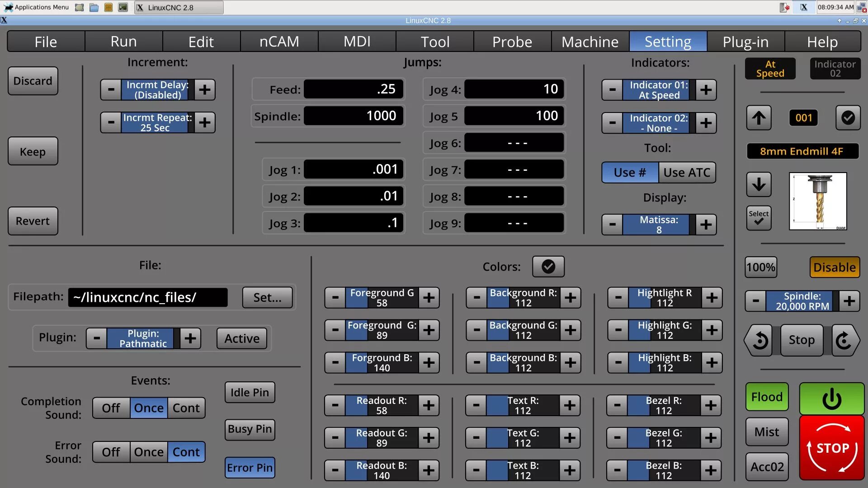Click the Discard button
The height and width of the screenshot is (488, 868).
coord(33,81)
